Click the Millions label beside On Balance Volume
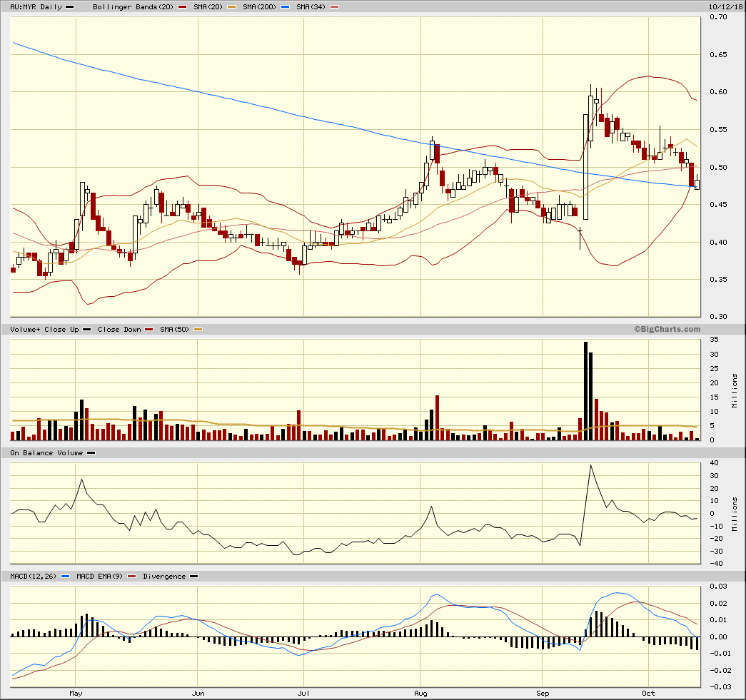 coord(735,514)
